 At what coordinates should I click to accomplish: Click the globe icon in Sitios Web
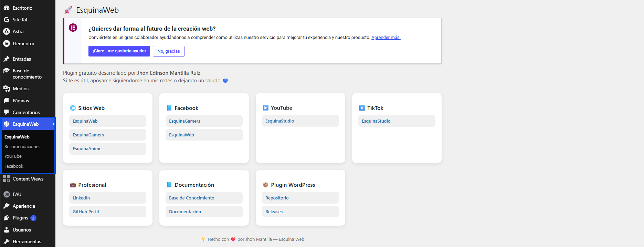tap(73, 108)
